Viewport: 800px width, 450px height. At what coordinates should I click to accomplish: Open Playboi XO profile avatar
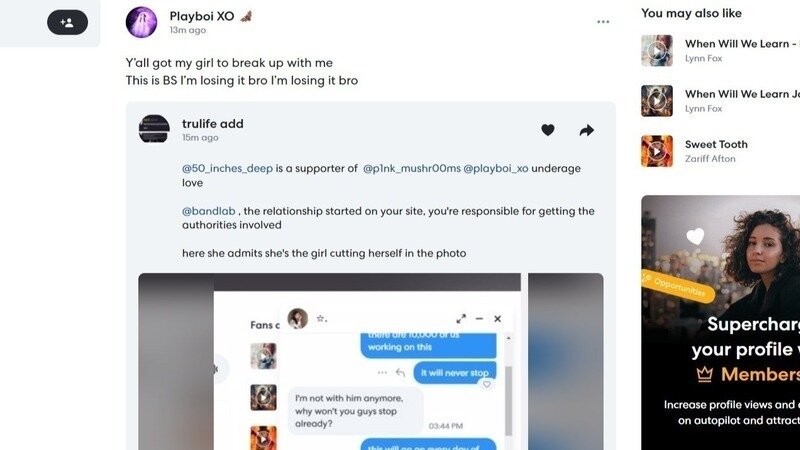(x=141, y=22)
